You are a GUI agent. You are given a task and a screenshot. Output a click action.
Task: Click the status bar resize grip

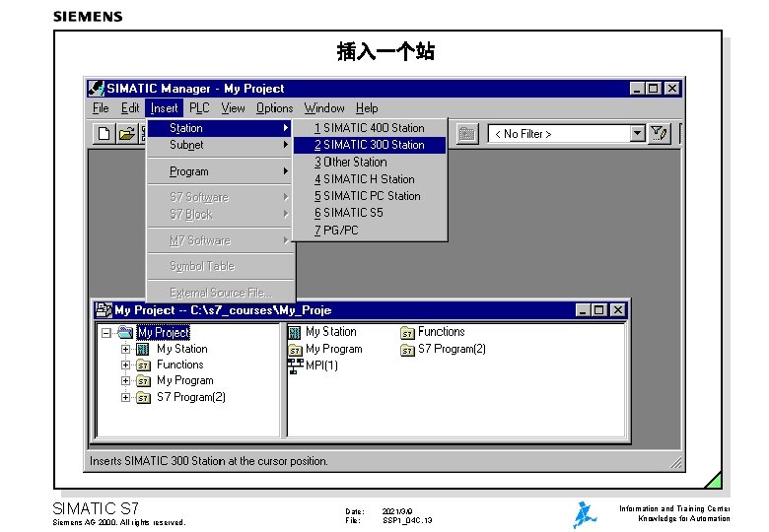[x=675, y=462]
